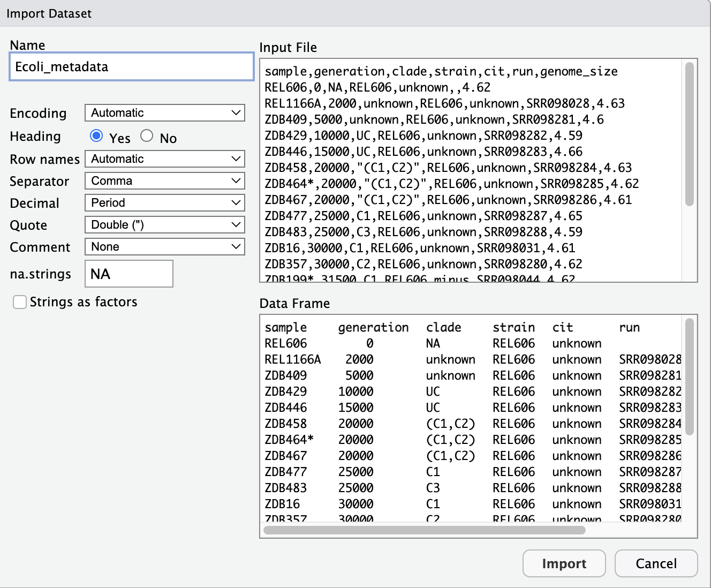
Task: Expand the Row names dropdown
Action: coord(164,159)
